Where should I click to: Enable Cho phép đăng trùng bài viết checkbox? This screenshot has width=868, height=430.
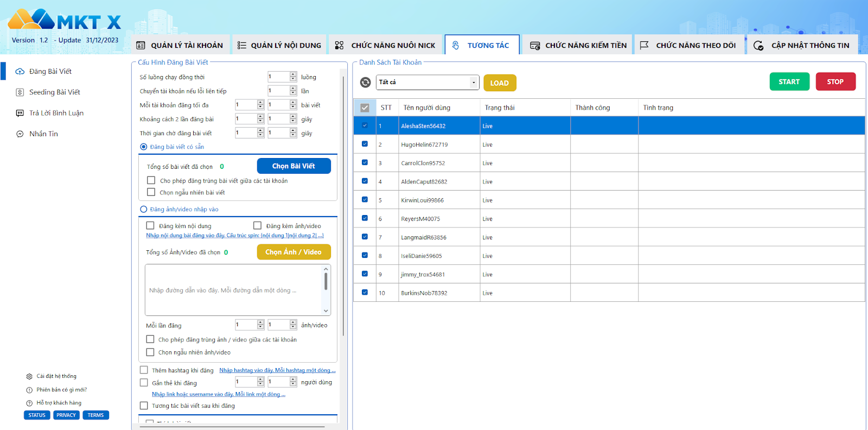point(151,180)
